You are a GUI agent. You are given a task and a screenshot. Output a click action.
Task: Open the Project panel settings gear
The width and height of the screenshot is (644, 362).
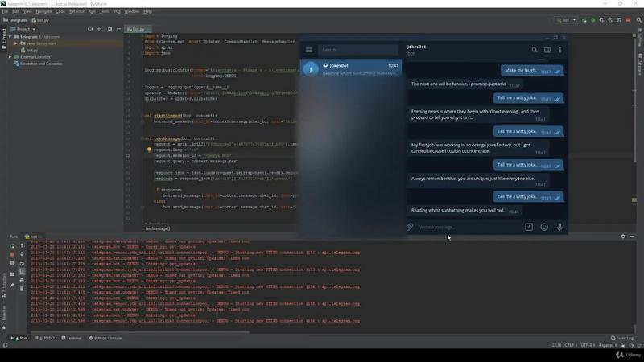pyautogui.click(x=109, y=29)
